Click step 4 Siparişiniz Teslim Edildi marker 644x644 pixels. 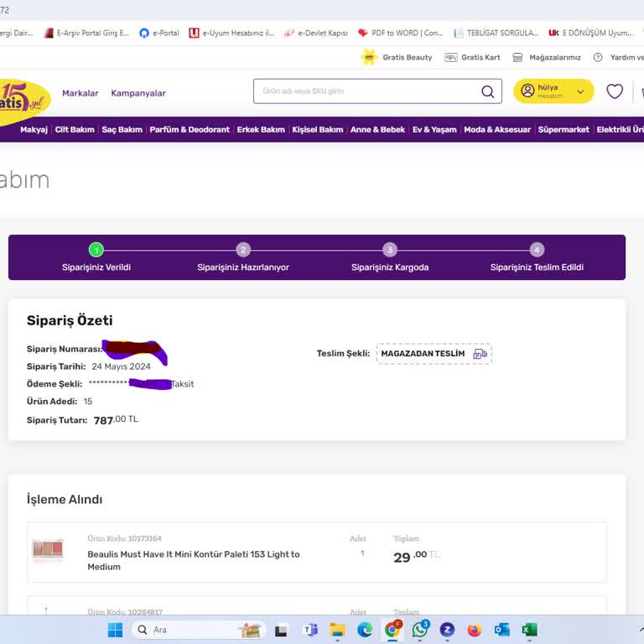(537, 250)
